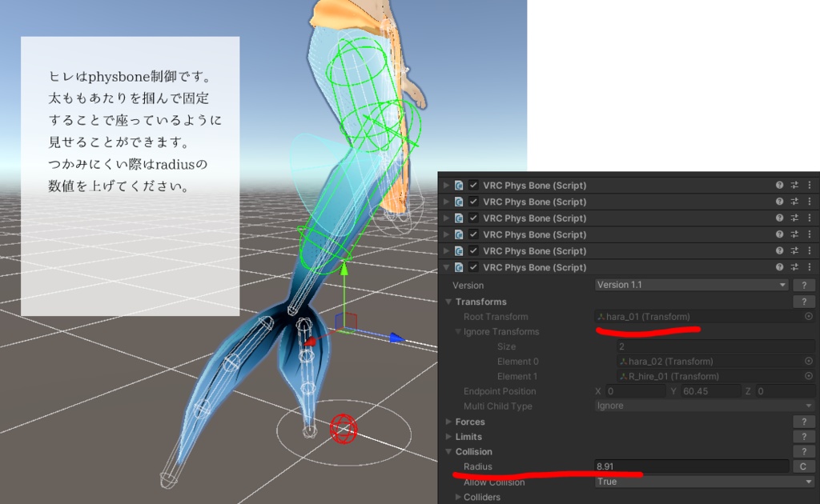The height and width of the screenshot is (504, 820).
Task: Click the help button beside Transforms
Action: point(804,302)
